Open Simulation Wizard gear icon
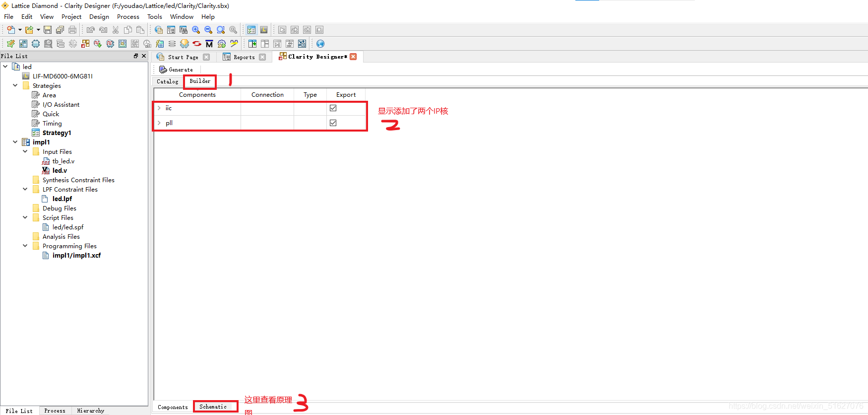Screen dimensions: 868x415 click(222, 44)
